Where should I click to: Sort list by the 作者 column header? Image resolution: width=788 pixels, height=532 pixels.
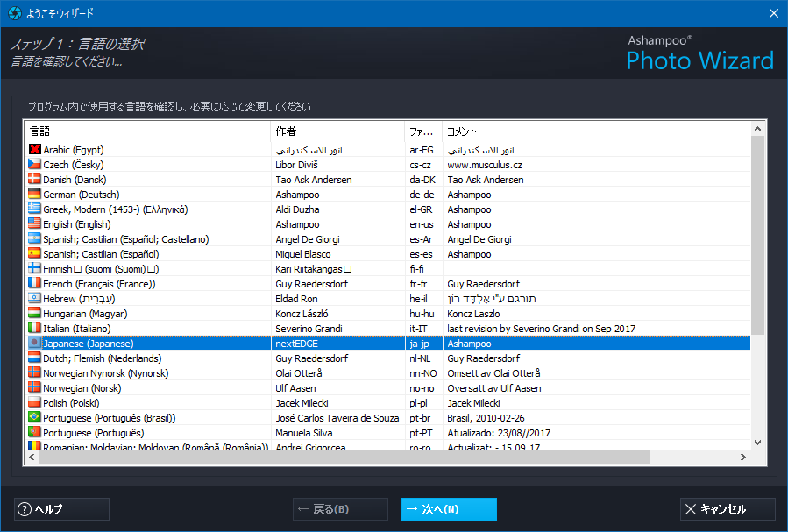[337, 131]
